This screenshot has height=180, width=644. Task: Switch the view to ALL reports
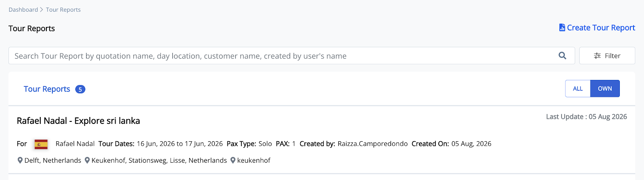coord(578,88)
